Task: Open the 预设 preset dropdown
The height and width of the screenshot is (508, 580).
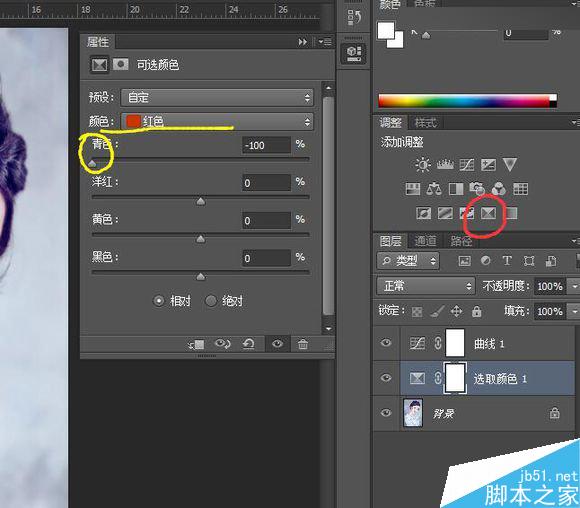Action: [217, 98]
